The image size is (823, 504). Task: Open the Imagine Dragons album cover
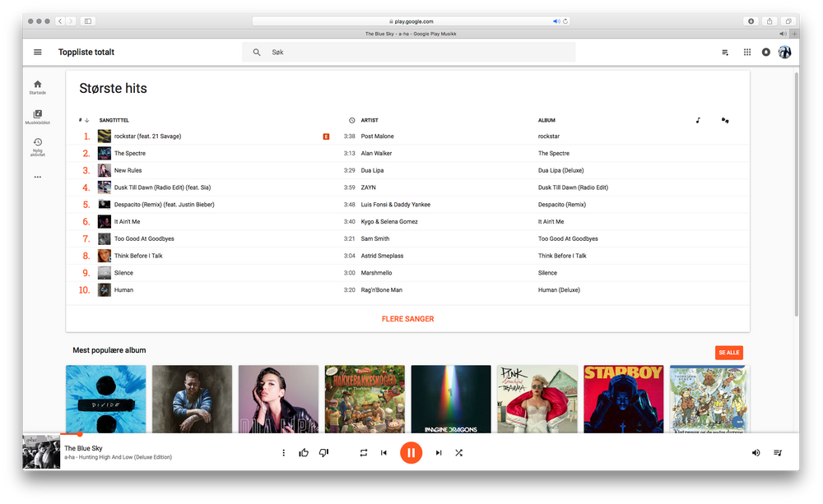[451, 399]
